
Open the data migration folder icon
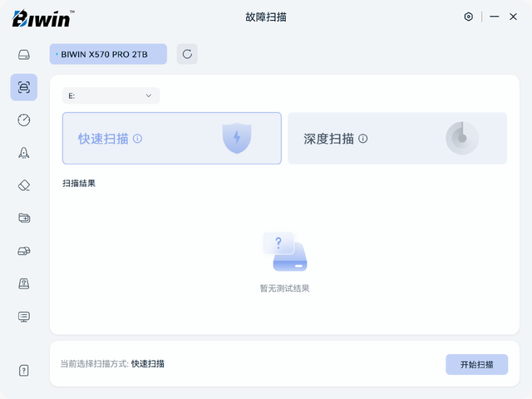click(24, 218)
